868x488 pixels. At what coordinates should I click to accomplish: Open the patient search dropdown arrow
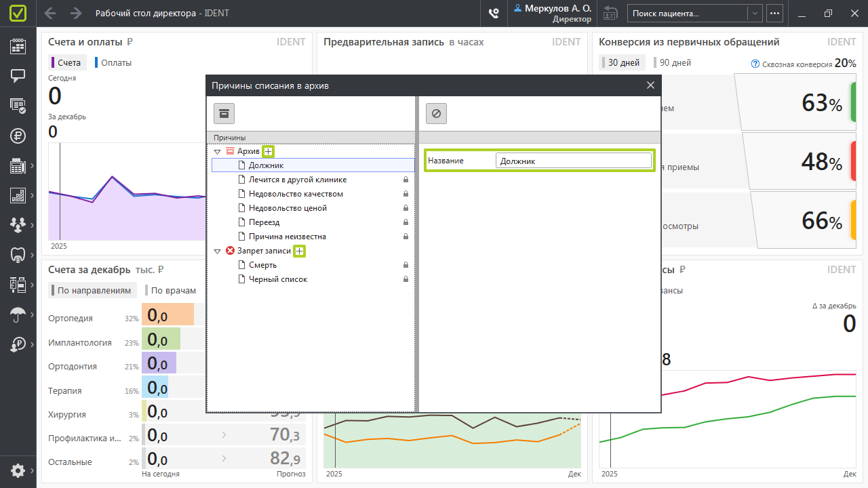755,13
